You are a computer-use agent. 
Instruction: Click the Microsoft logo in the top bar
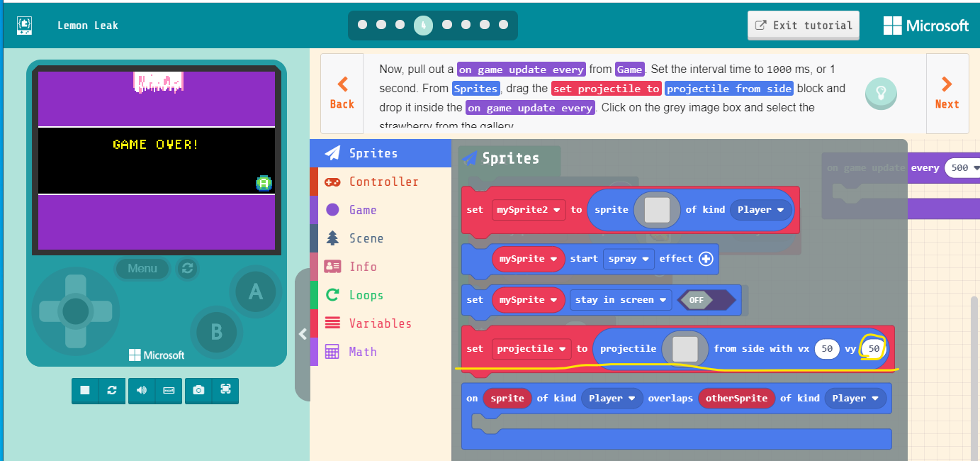click(x=925, y=25)
